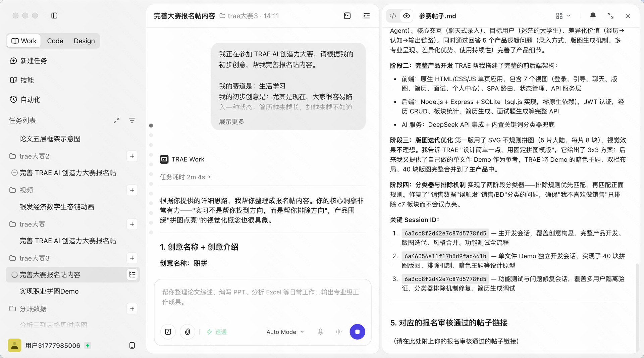644x358 pixels.
Task: Open 完善 TRAE AI 创造力大赛报名帖 under trae大赛2
Action: [x=67, y=173]
